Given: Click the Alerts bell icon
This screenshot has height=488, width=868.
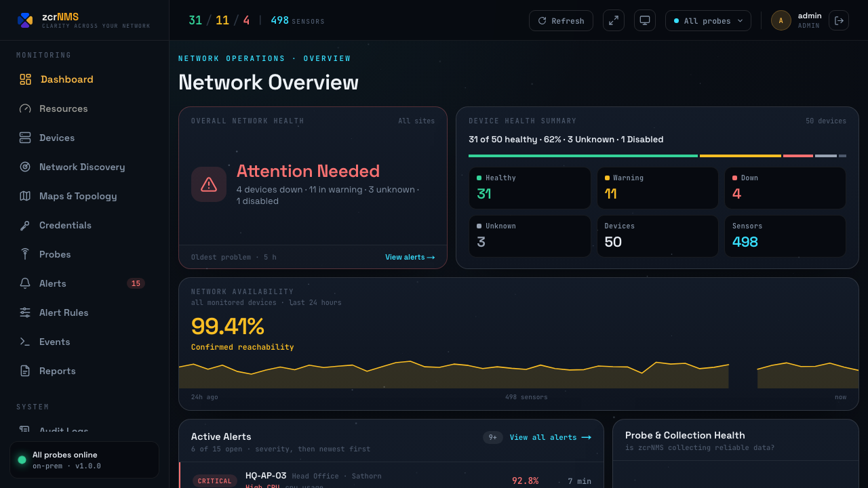Looking at the screenshot, I should [25, 283].
